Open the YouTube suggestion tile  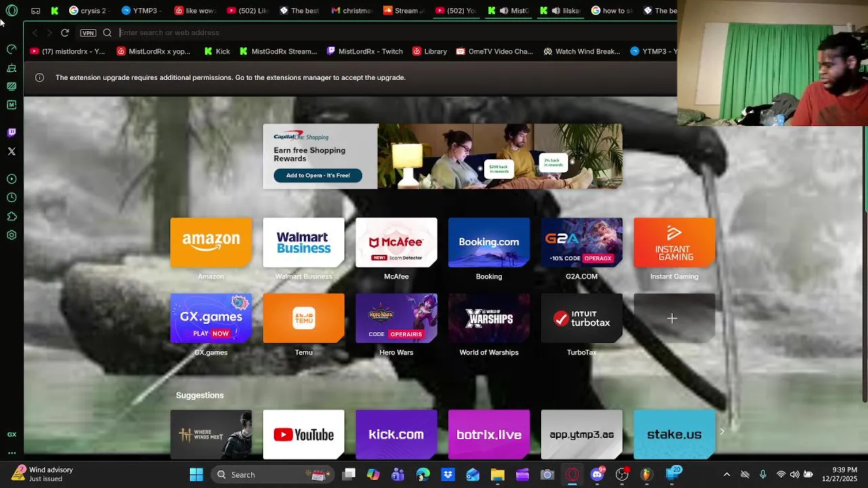[x=304, y=434]
